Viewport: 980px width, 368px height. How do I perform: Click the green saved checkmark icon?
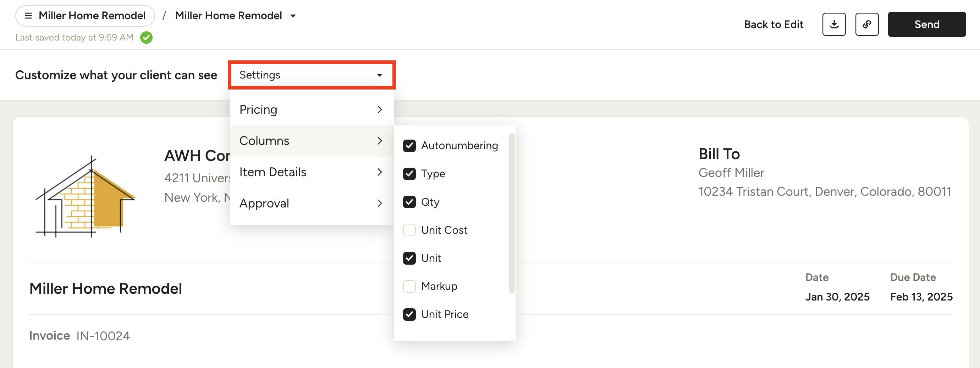[x=147, y=37]
